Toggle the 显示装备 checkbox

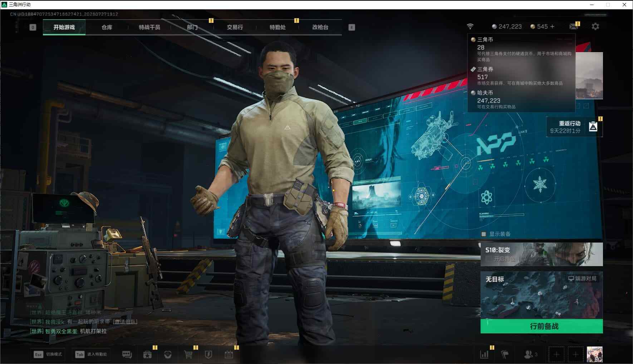tap(484, 234)
